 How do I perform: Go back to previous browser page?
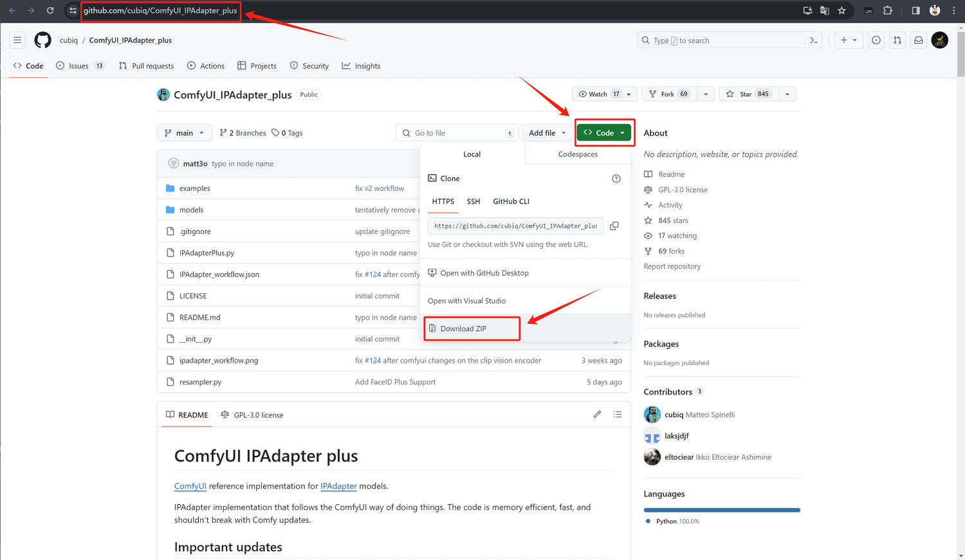12,10
